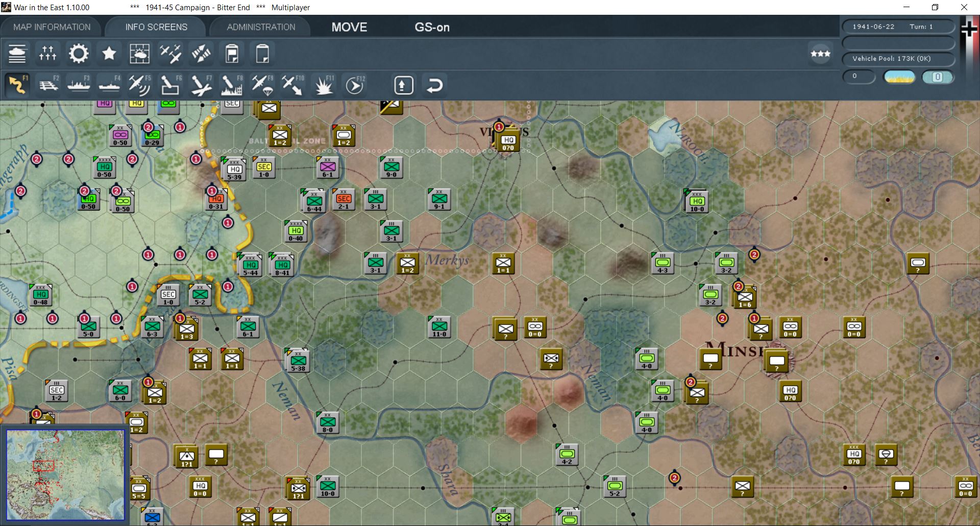Select the 6-3 infantry division

152,327
